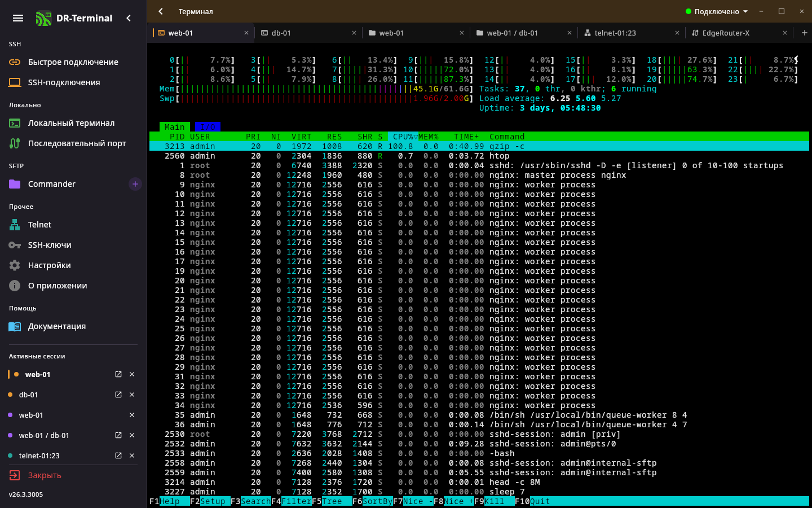Go back with header arrow

click(161, 11)
